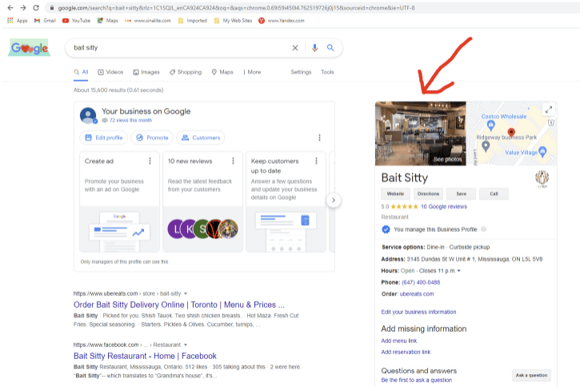Screen dimensions: 588x391
Task: View restaurant photos via See photos thumbnail
Action: tap(420, 134)
